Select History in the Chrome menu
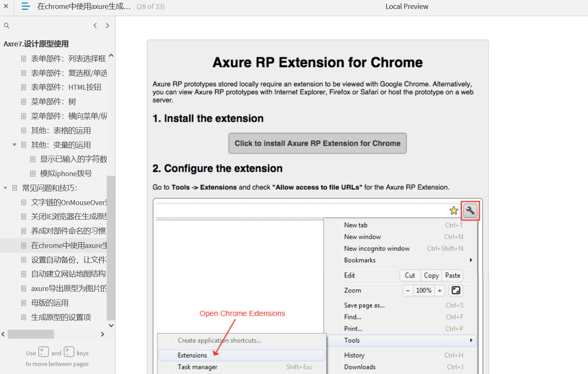Viewport: 588px width, 374px height. pyautogui.click(x=409, y=355)
